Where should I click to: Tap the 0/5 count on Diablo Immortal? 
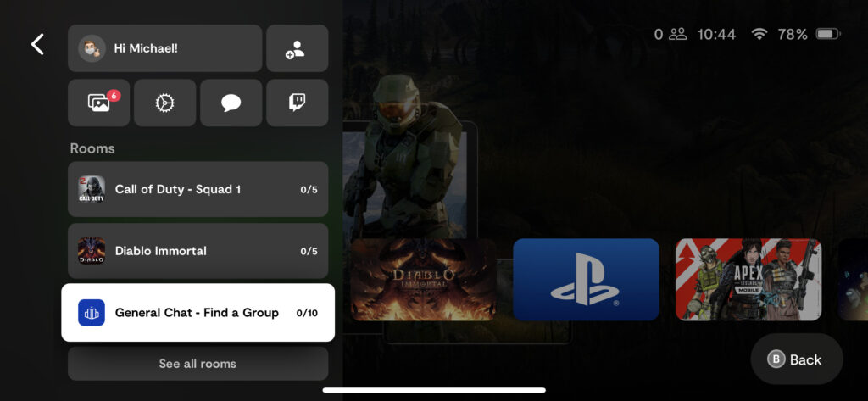(x=309, y=251)
